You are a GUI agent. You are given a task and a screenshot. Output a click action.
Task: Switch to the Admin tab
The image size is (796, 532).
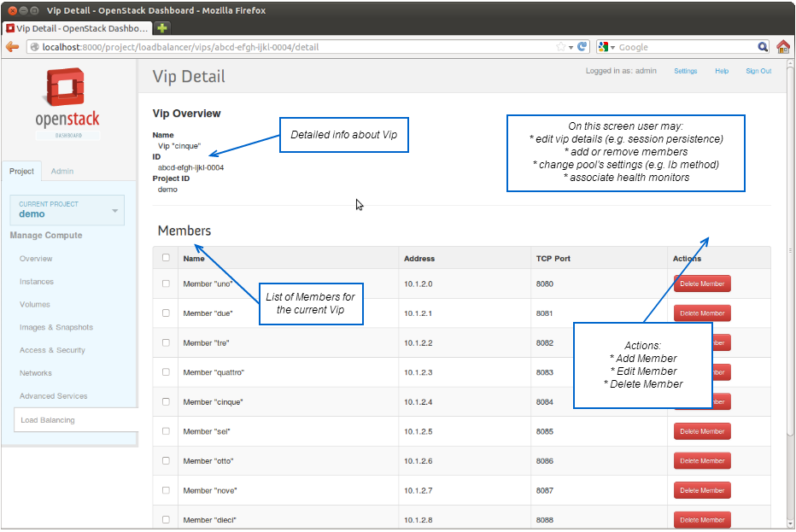tap(62, 172)
